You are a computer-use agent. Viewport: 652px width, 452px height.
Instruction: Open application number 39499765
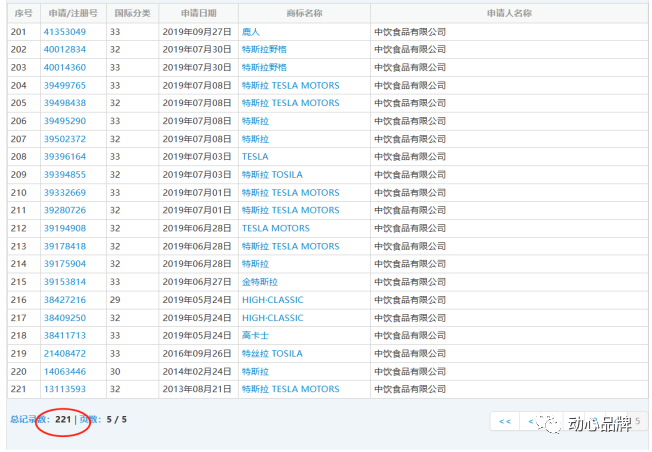(65, 85)
